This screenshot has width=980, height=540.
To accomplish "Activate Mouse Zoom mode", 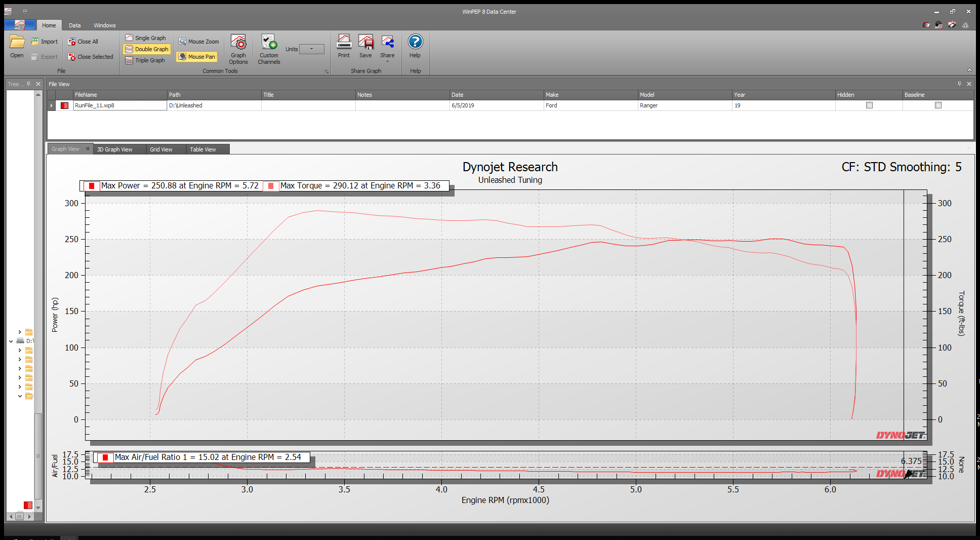I will click(198, 41).
